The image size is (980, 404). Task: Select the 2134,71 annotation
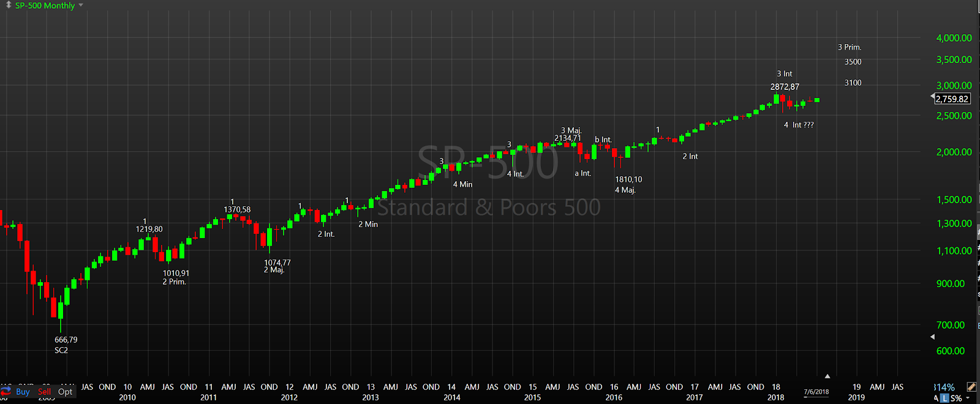pyautogui.click(x=568, y=138)
